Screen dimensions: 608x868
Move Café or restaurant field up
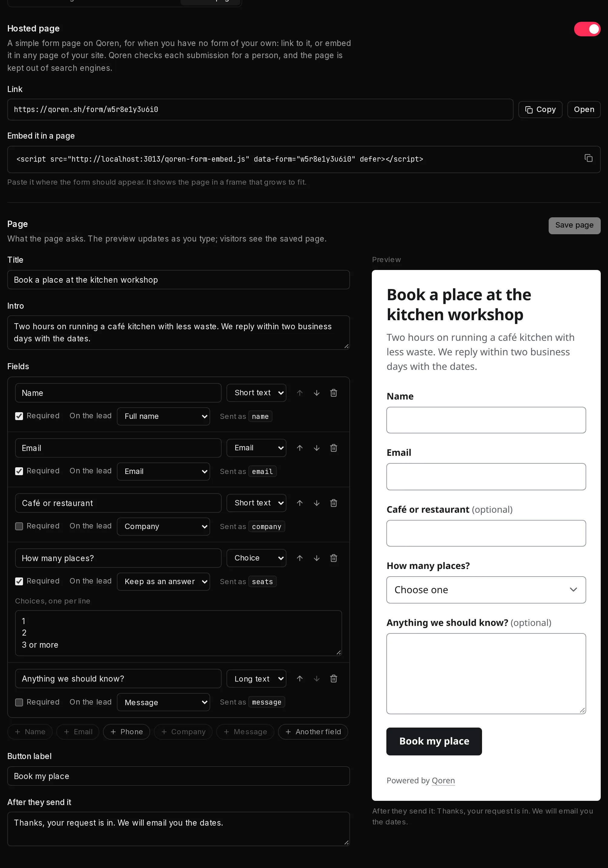(x=299, y=503)
